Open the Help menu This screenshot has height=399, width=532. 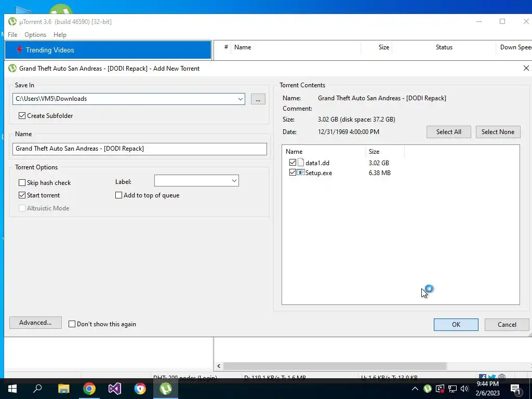point(60,35)
